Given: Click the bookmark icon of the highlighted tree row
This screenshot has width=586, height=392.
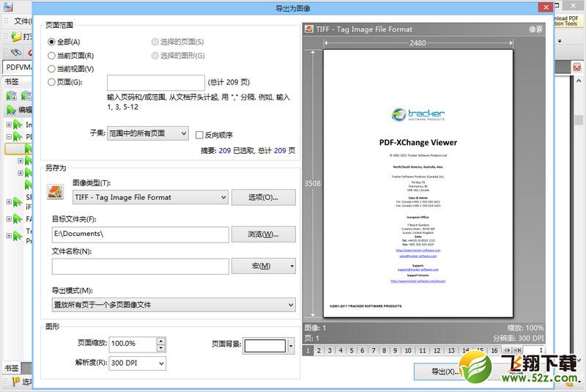Looking at the screenshot, I should click(x=29, y=149).
